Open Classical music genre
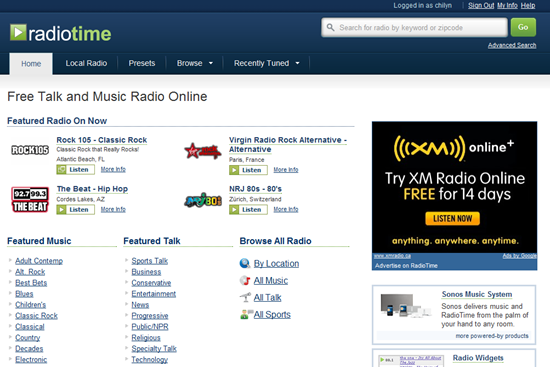 click(x=30, y=327)
